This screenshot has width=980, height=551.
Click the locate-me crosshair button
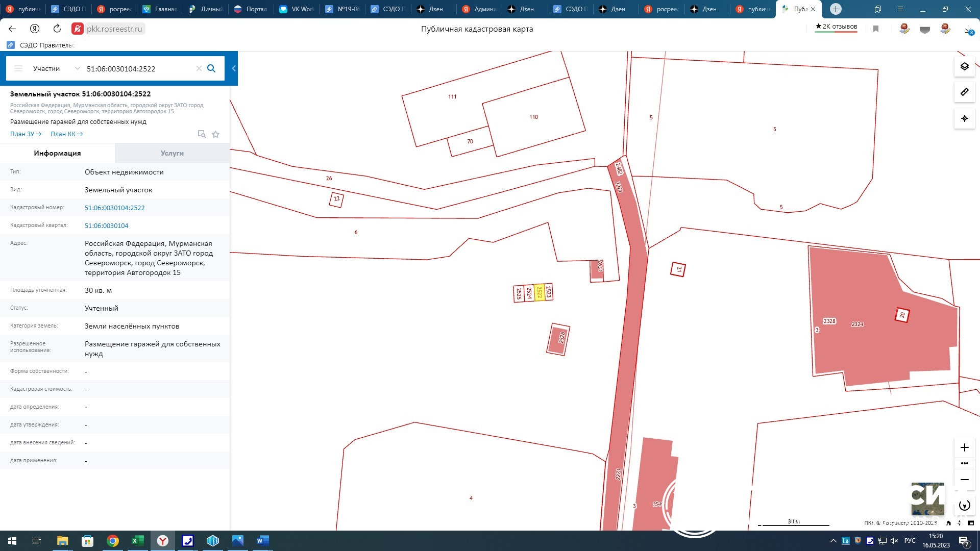[x=964, y=118]
